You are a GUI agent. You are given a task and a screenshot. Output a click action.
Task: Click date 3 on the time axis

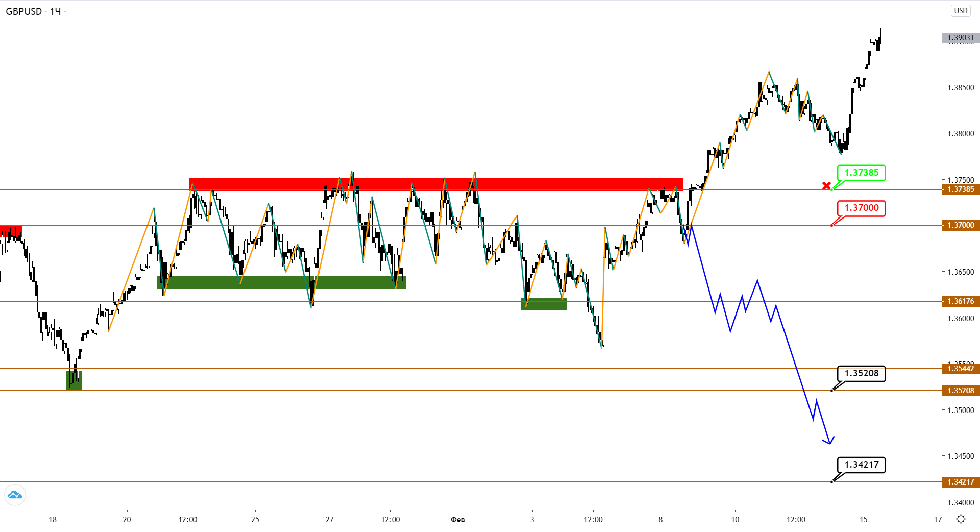click(532, 520)
